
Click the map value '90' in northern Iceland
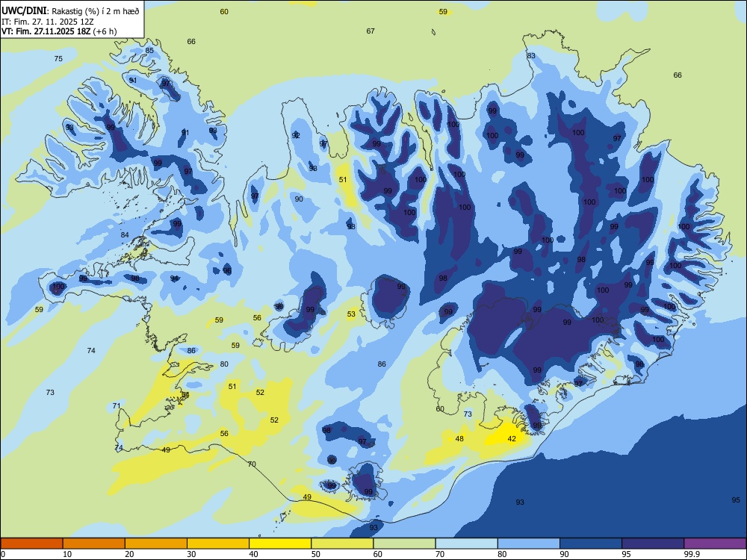[x=299, y=199]
